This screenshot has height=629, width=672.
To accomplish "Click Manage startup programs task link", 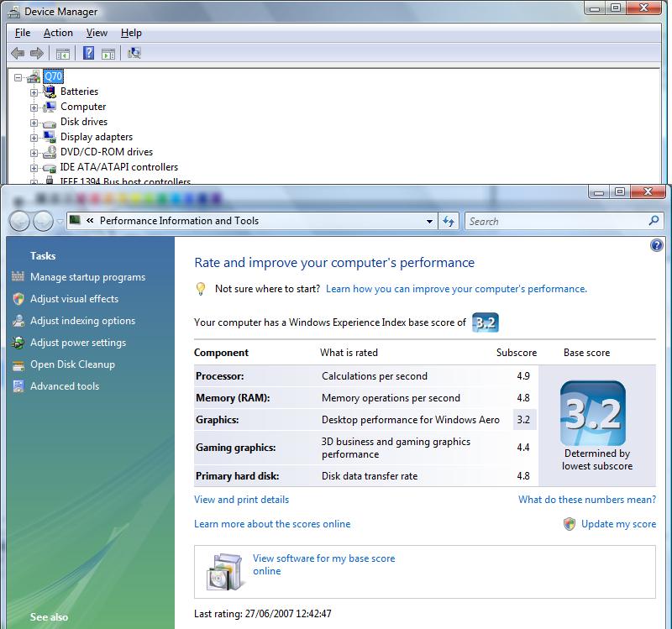I will click(x=88, y=277).
